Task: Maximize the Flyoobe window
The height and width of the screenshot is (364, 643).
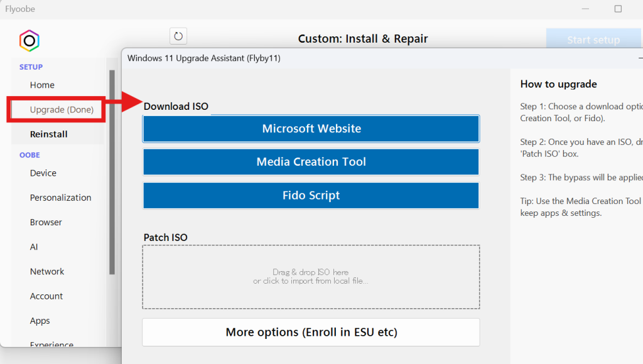Action: click(618, 9)
